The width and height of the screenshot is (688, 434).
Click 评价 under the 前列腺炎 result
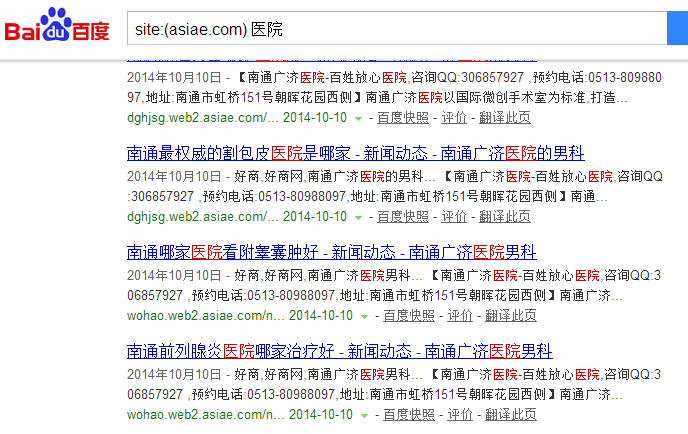(x=460, y=414)
